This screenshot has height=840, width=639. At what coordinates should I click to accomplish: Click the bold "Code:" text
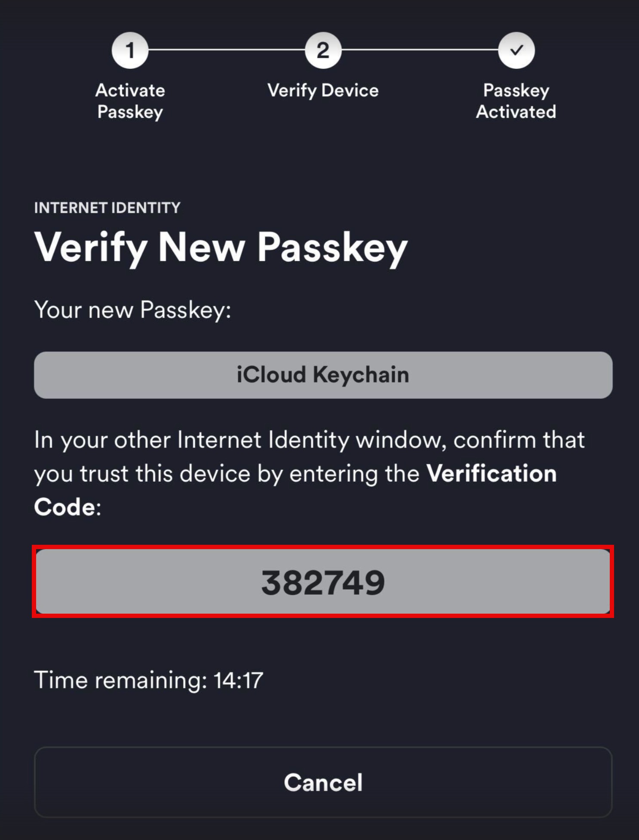[x=68, y=507]
